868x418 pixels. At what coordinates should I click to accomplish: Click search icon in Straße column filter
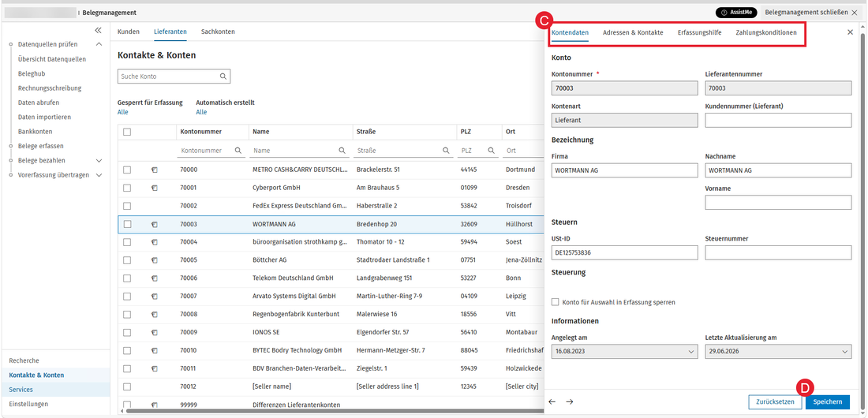point(446,150)
